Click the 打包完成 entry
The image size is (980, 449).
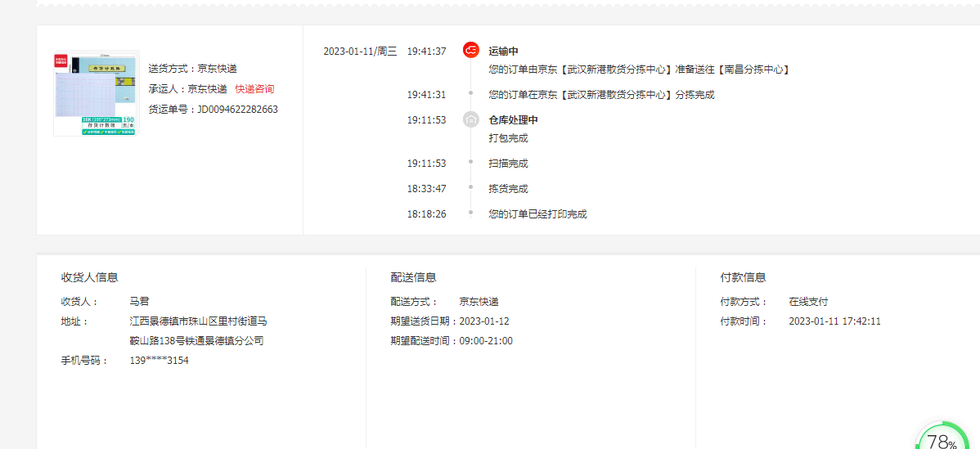[x=508, y=138]
